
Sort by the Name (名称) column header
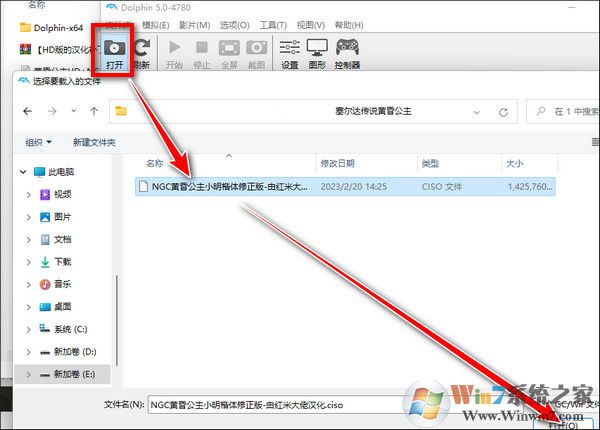pos(155,164)
